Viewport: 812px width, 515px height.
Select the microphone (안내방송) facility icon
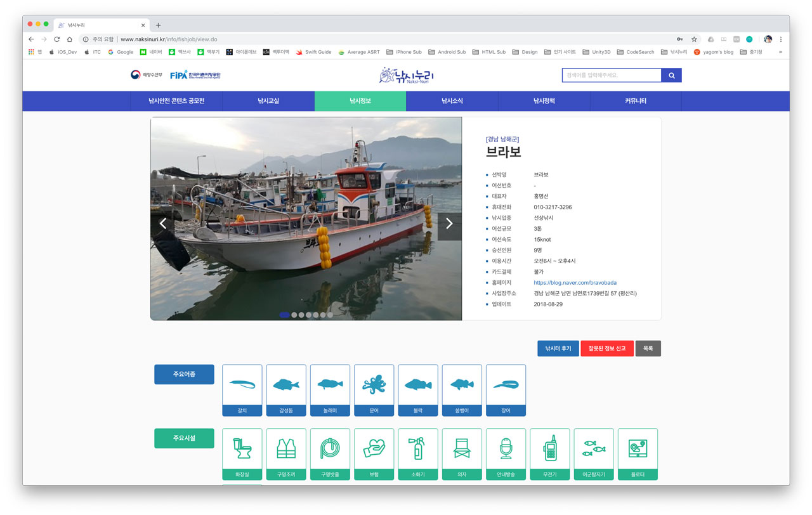[x=506, y=449]
